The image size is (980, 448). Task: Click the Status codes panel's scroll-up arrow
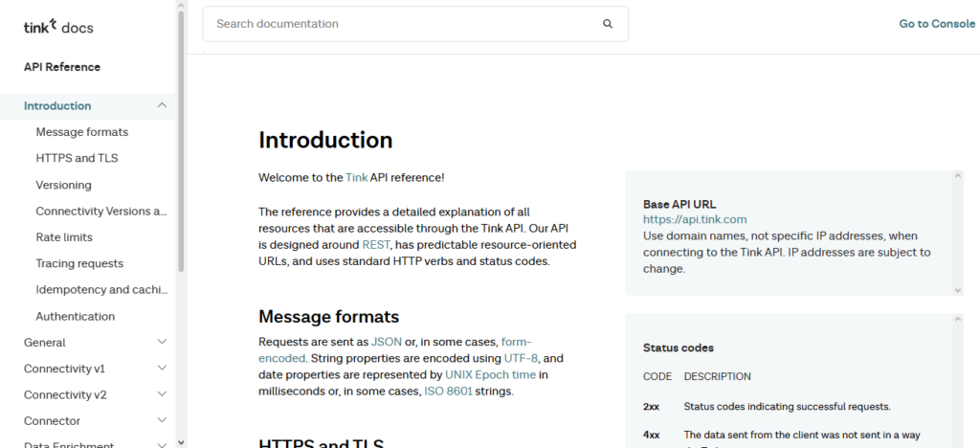pos(958,320)
